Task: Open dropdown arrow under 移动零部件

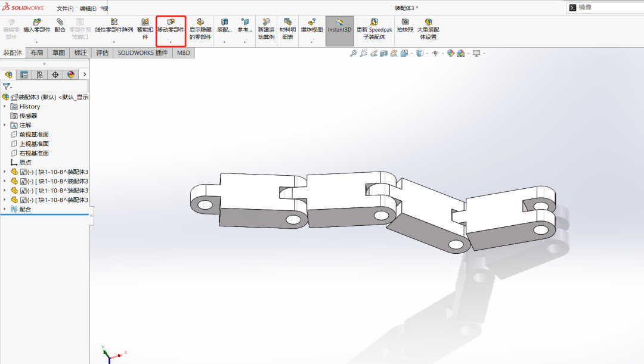Action: point(171,42)
